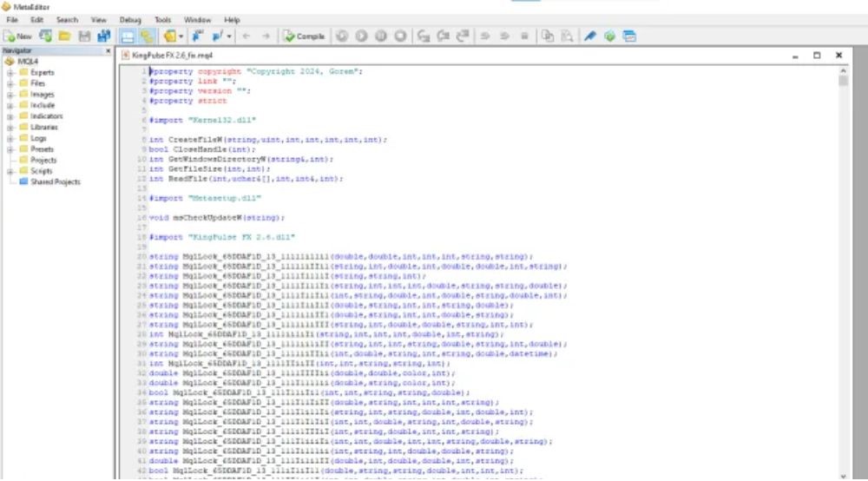Expand the Images folder
Screen dimensions: 868x481
coord(10,95)
